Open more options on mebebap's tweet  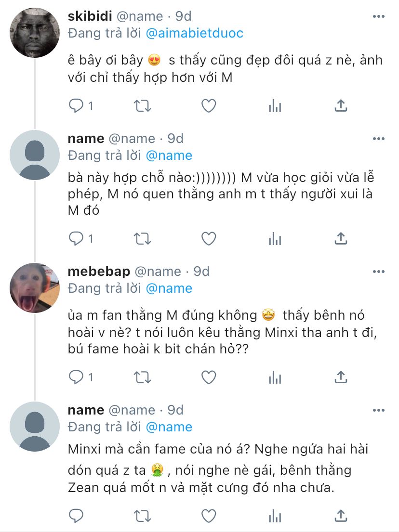(379, 272)
